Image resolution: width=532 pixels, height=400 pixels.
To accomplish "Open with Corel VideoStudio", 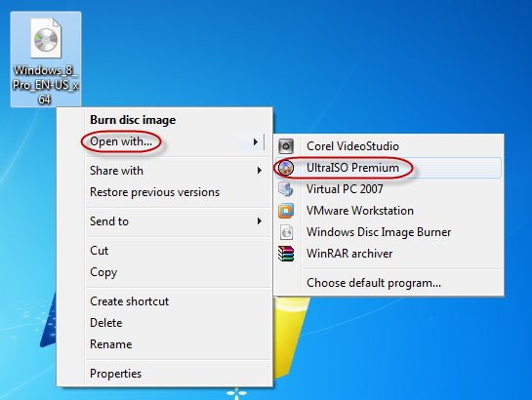I will [389, 146].
